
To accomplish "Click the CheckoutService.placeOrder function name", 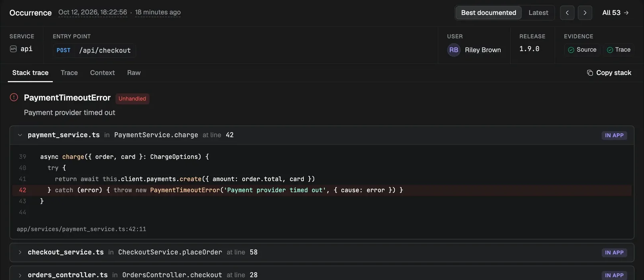I will tap(170, 252).
